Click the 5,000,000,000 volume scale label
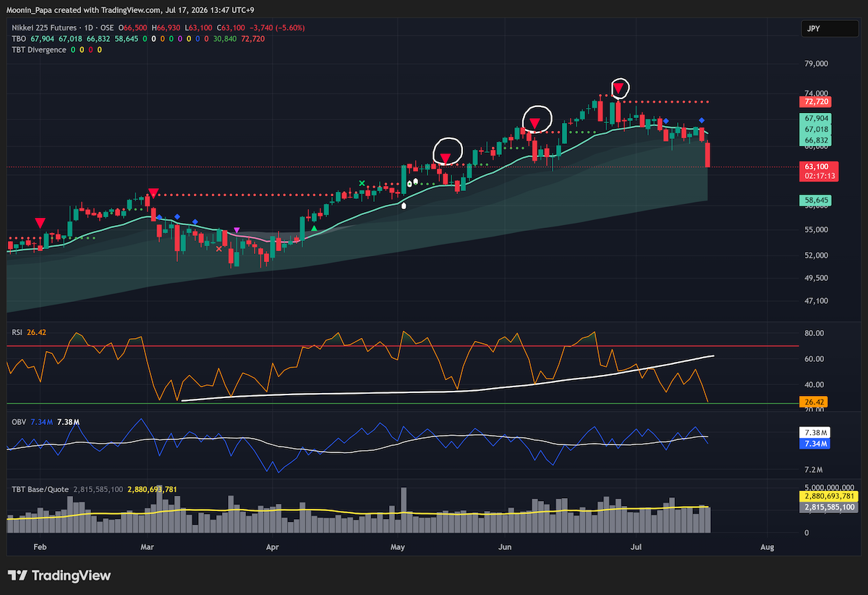 [830, 487]
